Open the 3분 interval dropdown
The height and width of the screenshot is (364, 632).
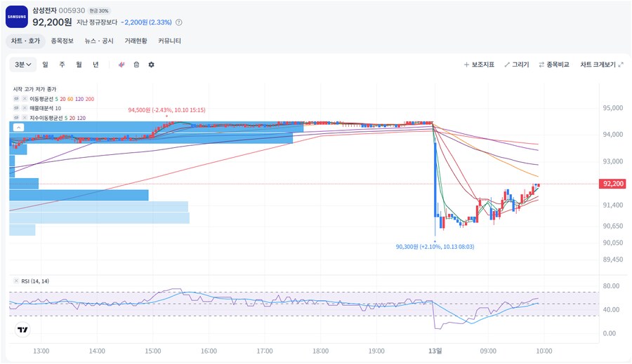23,65
